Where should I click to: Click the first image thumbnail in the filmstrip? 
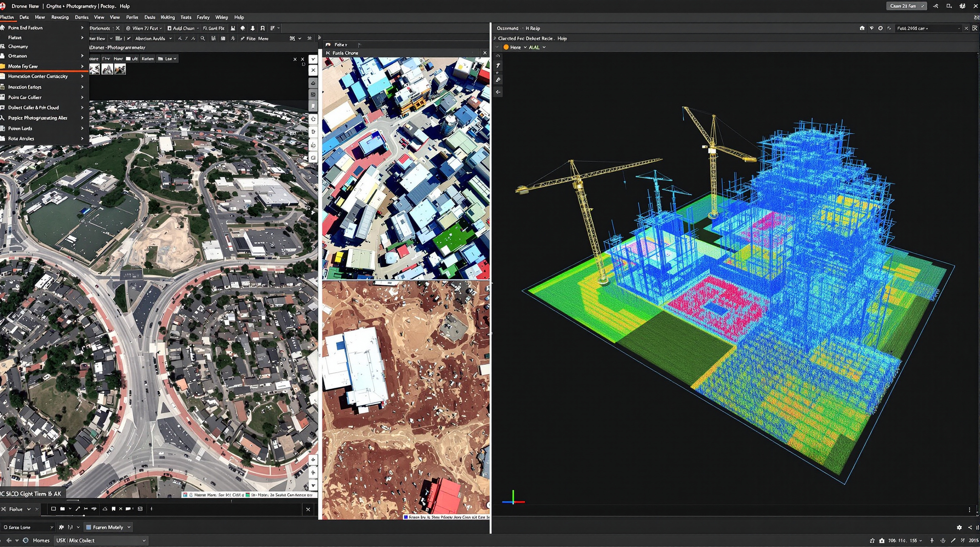[x=94, y=69]
